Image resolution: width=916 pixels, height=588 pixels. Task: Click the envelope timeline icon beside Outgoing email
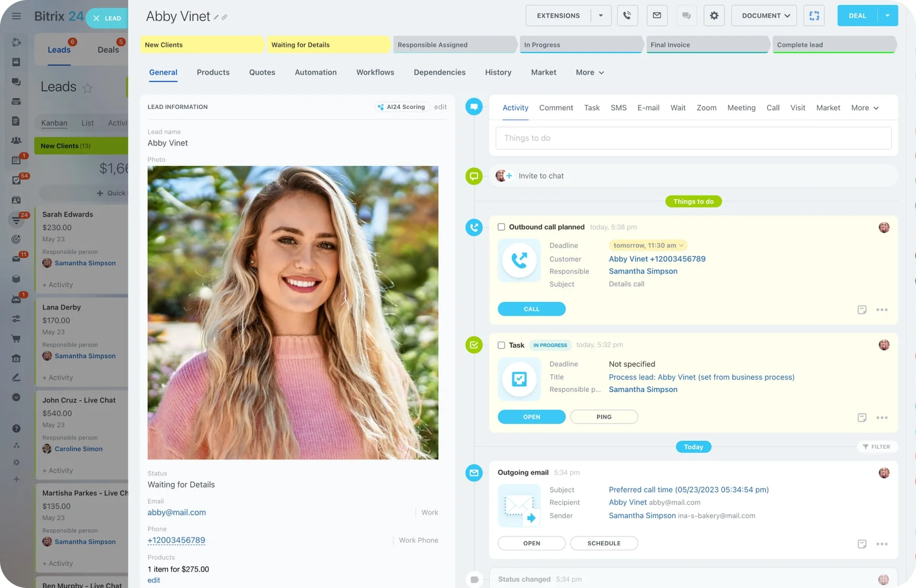click(x=474, y=473)
